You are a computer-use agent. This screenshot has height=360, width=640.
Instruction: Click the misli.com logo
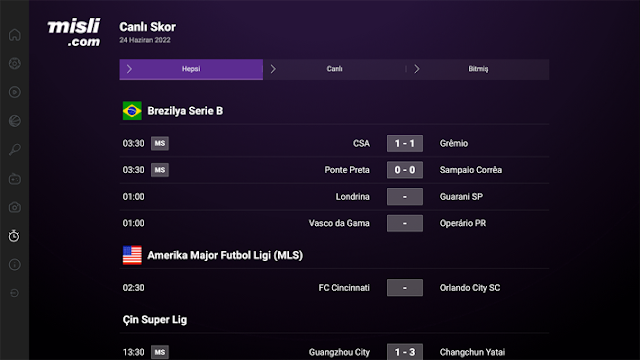(x=74, y=32)
